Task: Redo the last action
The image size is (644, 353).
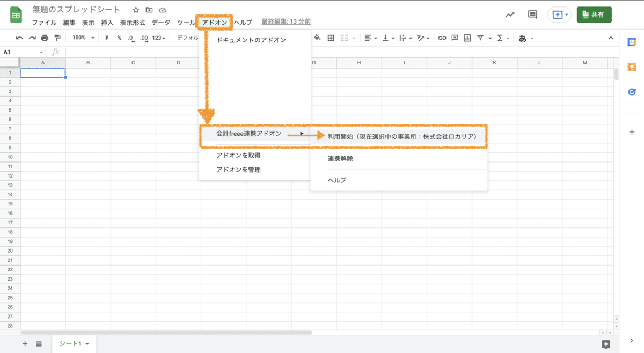Action: [32, 38]
